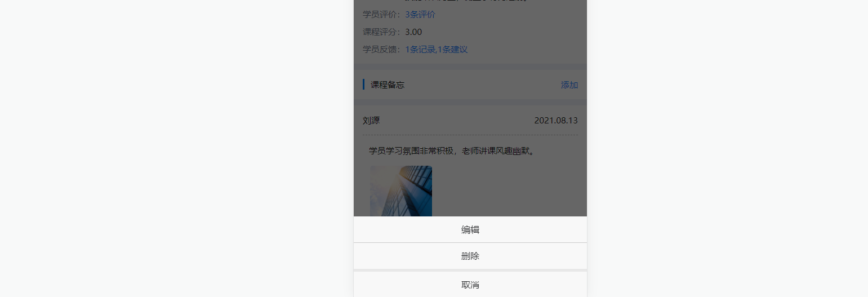Viewport: 868px width, 297px height.
Task: Open the 3条评价 link
Action: click(420, 15)
